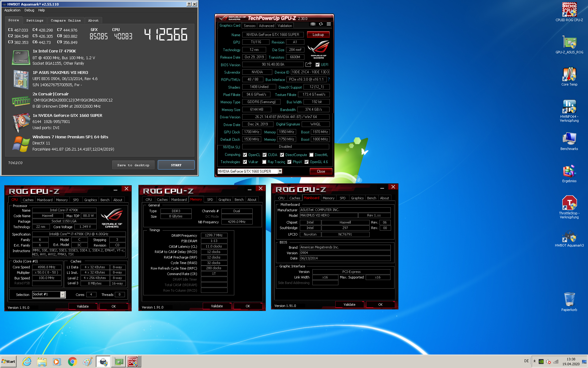Image resolution: width=588 pixels, height=368 pixels.
Task: Open the Core Temp desktop icon
Action: (569, 77)
